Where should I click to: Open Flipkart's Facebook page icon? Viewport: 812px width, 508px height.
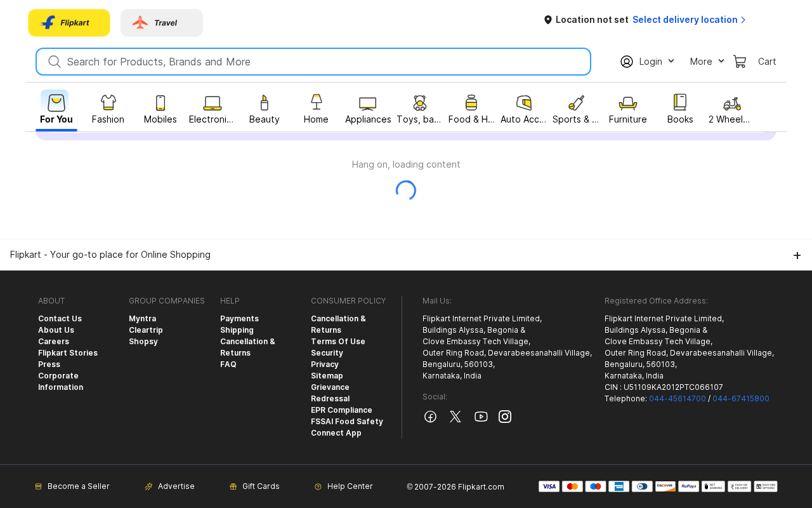coord(430,417)
